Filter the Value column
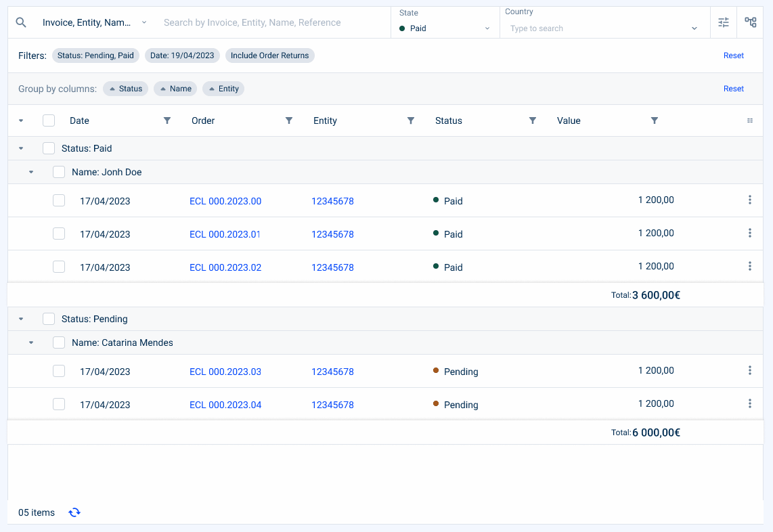 pos(654,120)
